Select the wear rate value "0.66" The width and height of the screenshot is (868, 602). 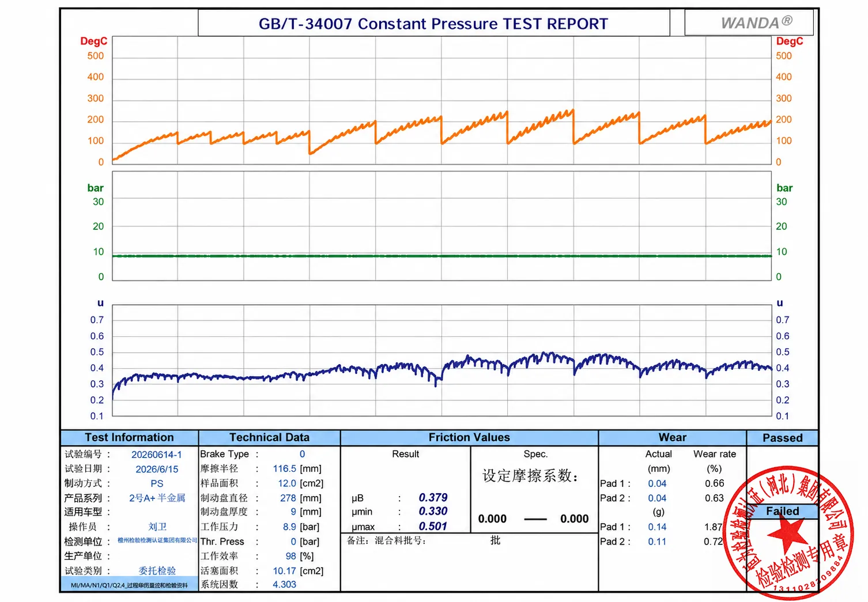[x=714, y=483]
